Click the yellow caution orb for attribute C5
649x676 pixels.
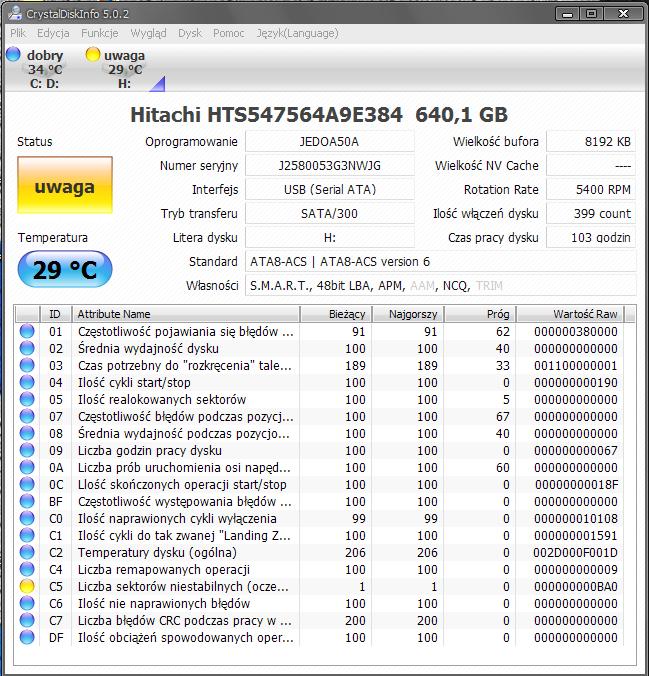click(27, 586)
